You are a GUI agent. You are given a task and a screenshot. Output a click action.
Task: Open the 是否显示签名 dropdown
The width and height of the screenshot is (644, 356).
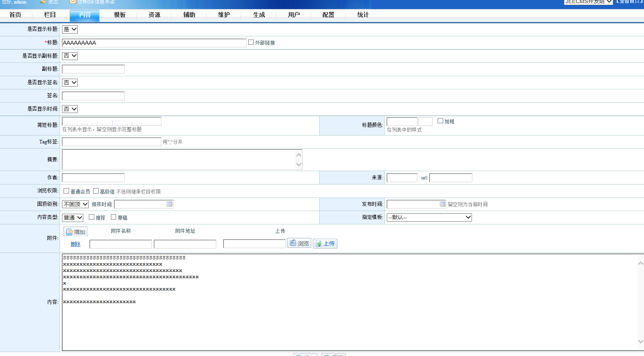(70, 83)
